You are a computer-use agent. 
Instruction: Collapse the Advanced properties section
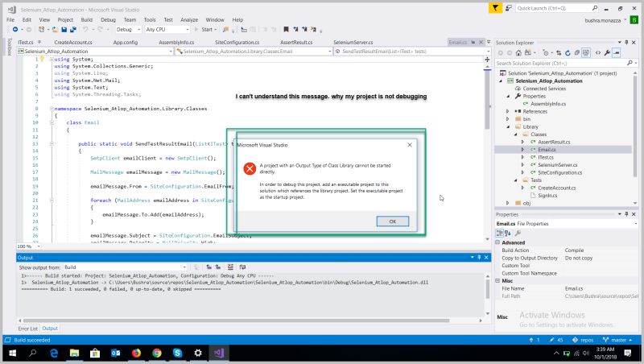[x=497, y=242]
